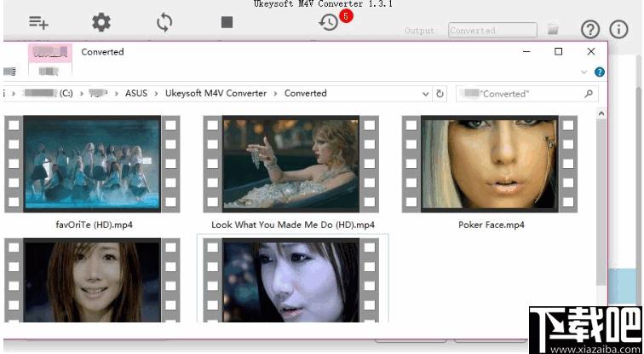Click the Search "Converted" box
Image resolution: width=644 pixels, height=354 pixels.
[527, 94]
